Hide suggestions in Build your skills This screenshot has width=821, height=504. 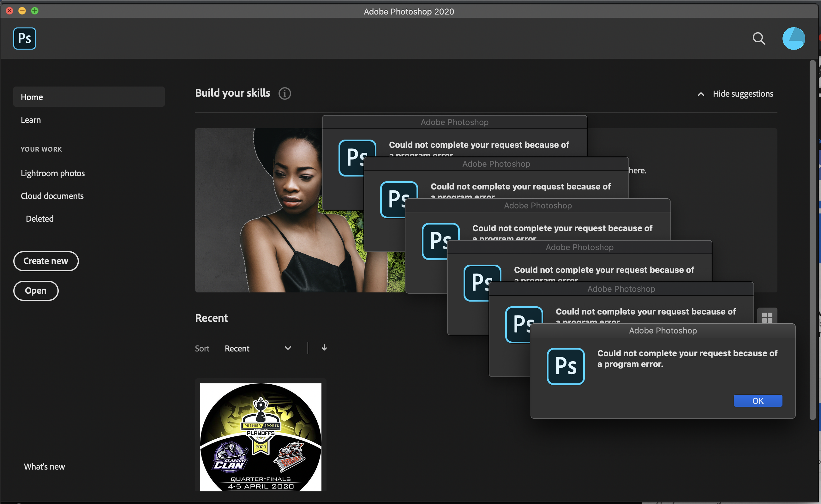click(x=743, y=94)
